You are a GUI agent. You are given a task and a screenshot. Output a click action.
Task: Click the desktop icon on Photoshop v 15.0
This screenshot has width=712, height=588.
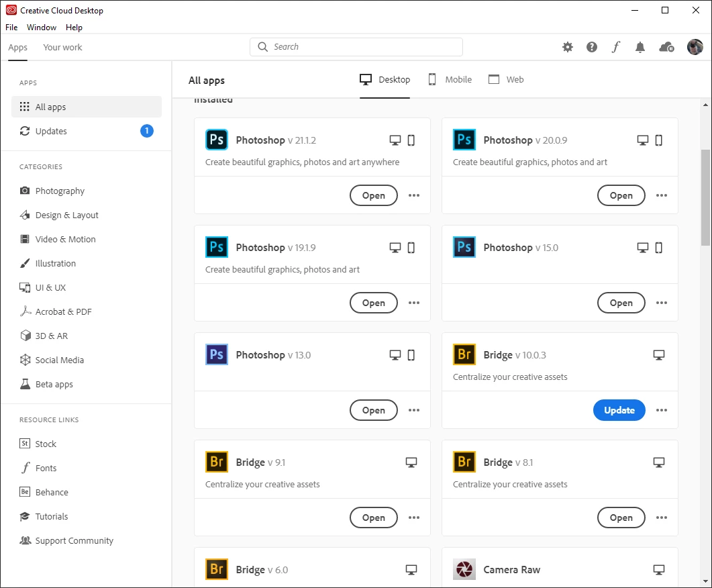click(x=642, y=248)
